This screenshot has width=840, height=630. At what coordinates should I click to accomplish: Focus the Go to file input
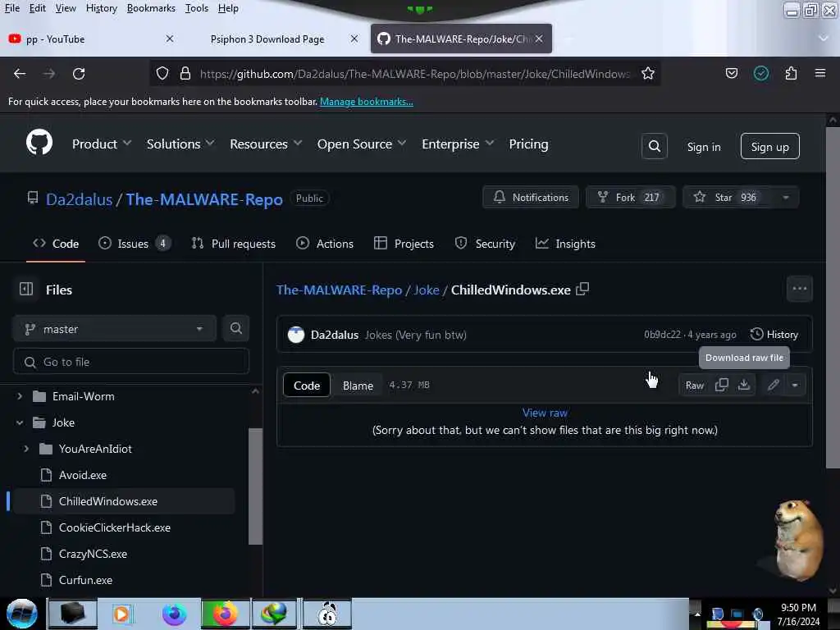(x=130, y=362)
